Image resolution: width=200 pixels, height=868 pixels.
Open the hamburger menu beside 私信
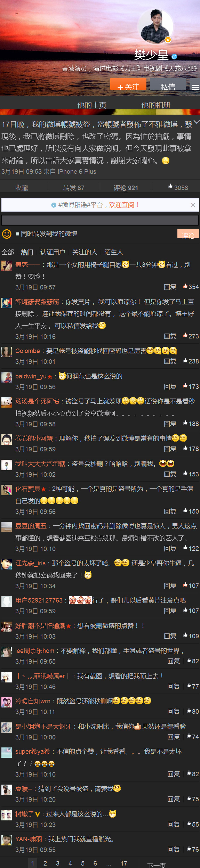[195, 87]
